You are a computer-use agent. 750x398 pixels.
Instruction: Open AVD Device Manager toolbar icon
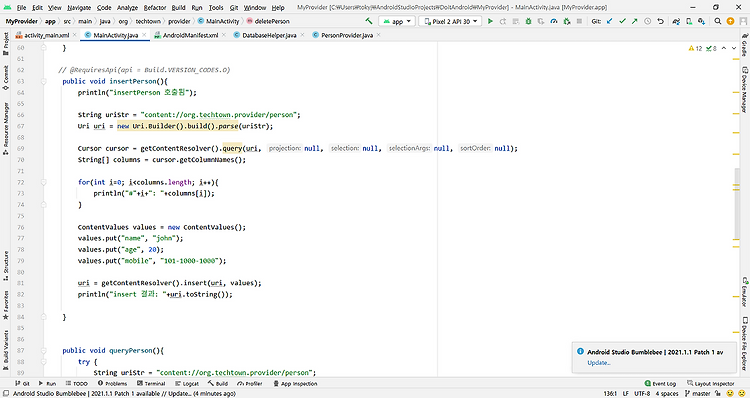689,21
